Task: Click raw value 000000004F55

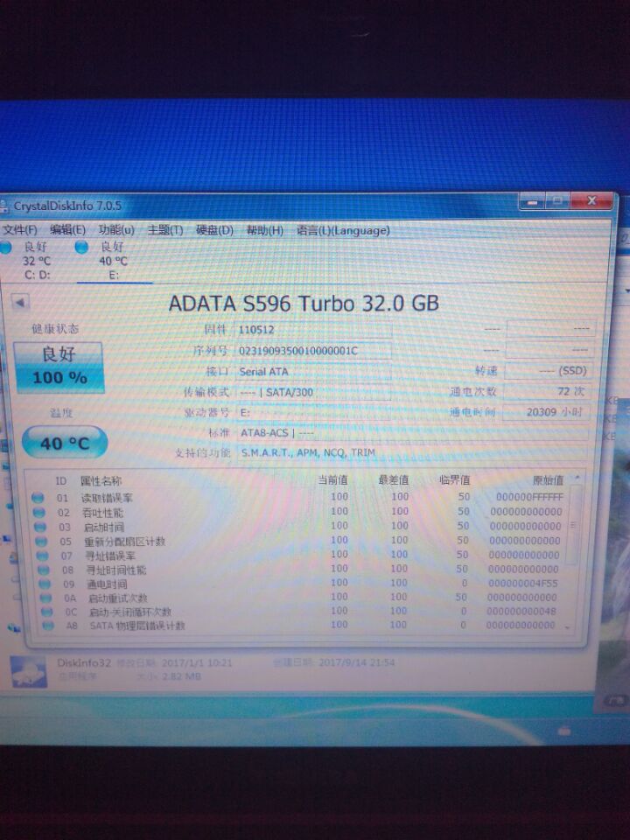Action: pos(523,583)
